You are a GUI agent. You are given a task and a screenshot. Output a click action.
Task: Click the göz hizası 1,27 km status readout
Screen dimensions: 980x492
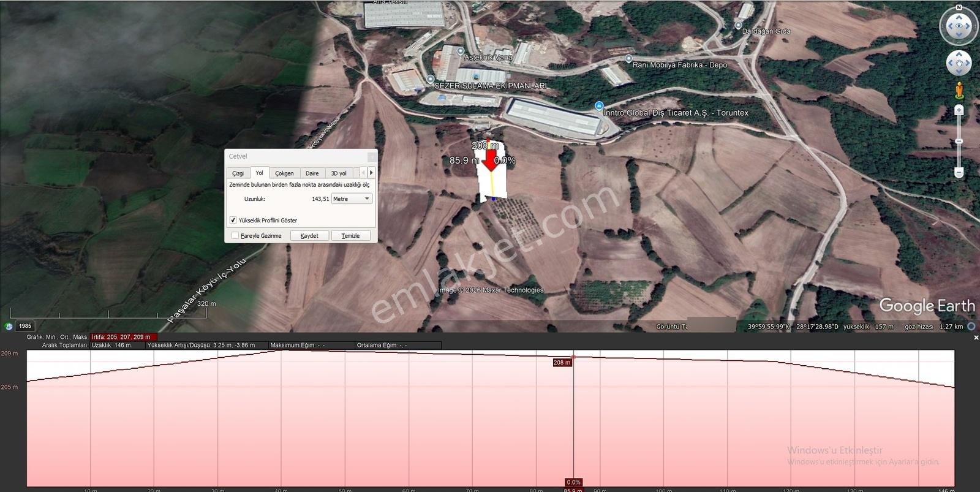933,327
